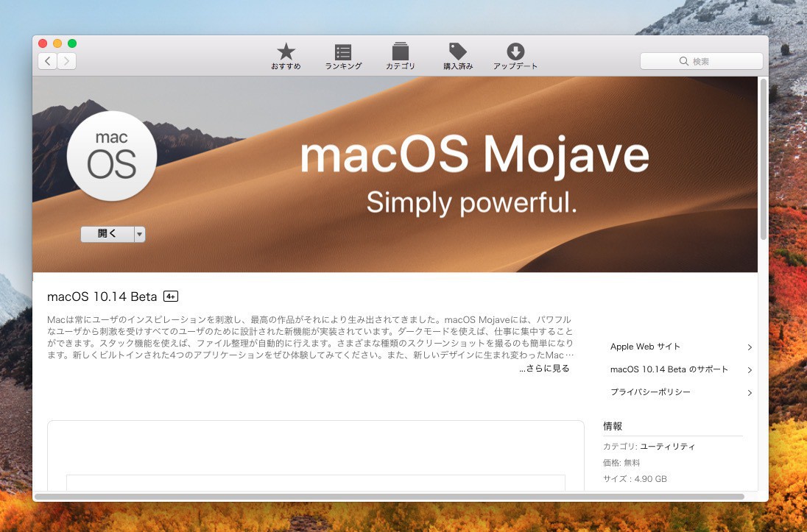Expand description with …さらに見る

(x=545, y=369)
